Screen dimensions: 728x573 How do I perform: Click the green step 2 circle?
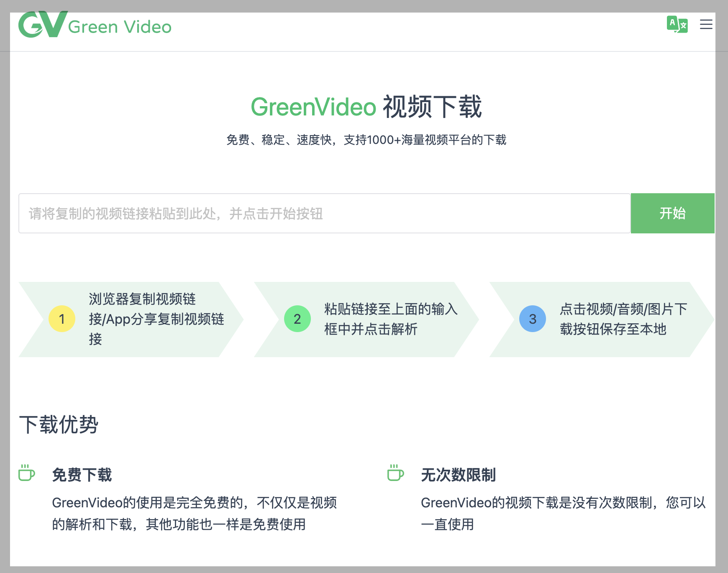pos(297,319)
